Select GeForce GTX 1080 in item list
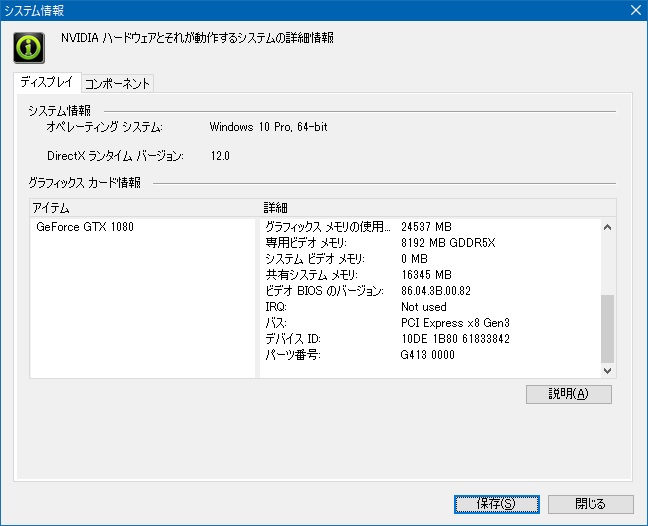 85,227
